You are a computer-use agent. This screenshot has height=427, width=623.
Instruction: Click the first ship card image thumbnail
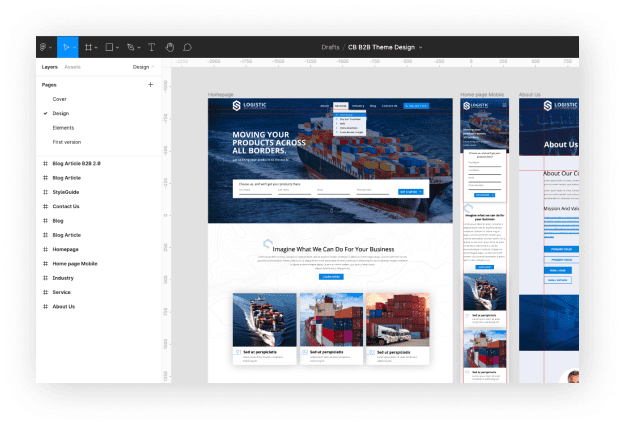[265, 320]
